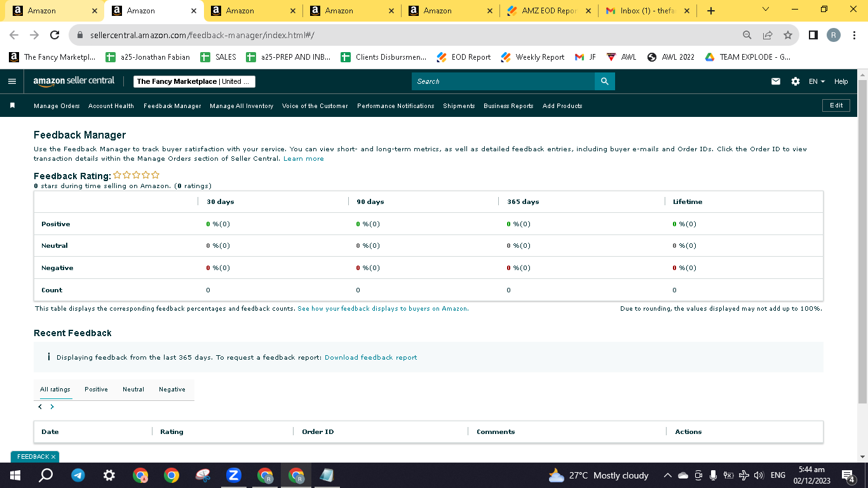Image resolution: width=868 pixels, height=488 pixels.
Task: Click the page vertical scrollbar
Action: click(x=862, y=241)
